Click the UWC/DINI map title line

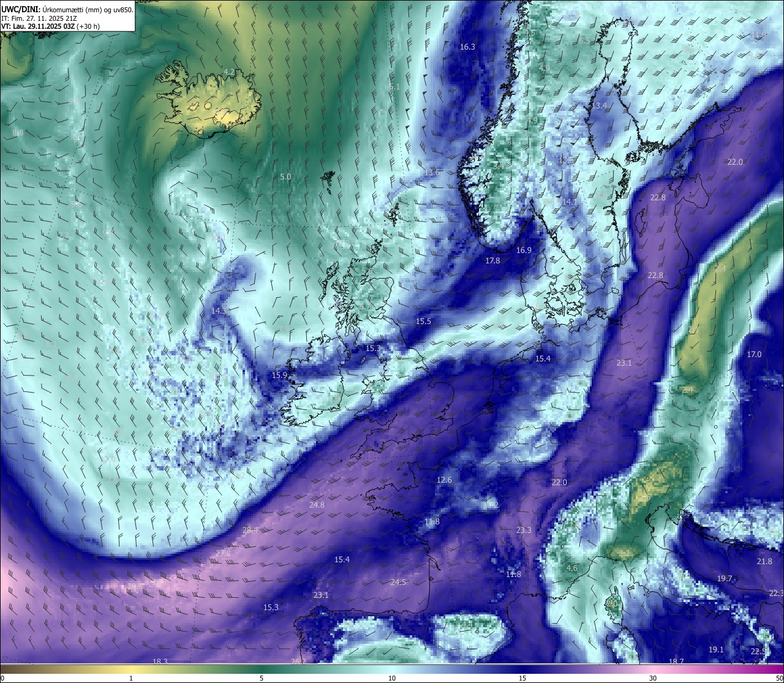pos(67,10)
